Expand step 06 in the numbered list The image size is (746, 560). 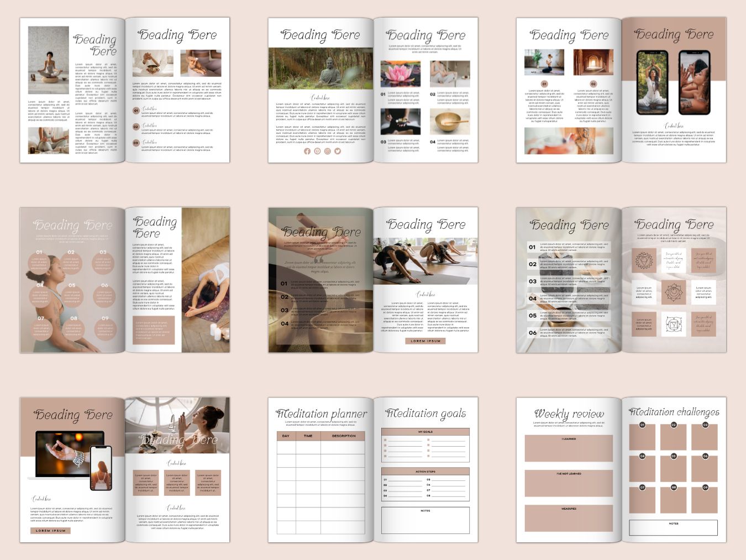[532, 333]
